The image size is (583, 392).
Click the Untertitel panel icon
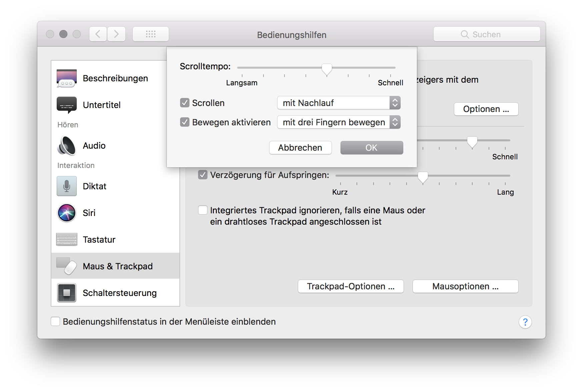(66, 105)
